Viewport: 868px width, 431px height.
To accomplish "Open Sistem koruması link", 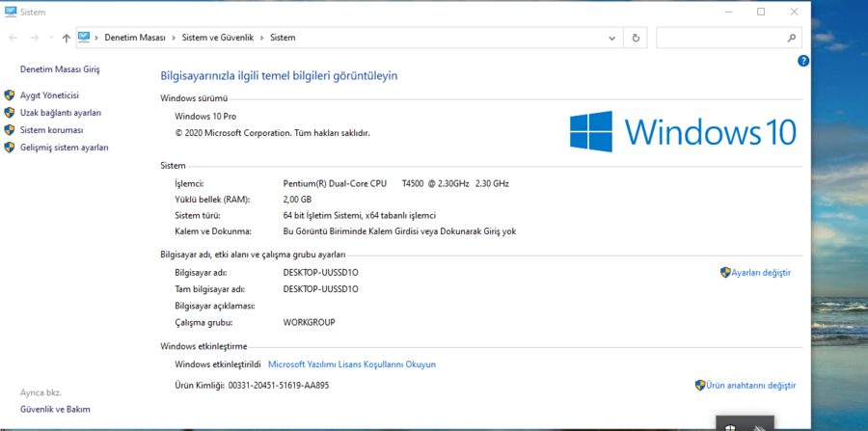I will point(51,130).
